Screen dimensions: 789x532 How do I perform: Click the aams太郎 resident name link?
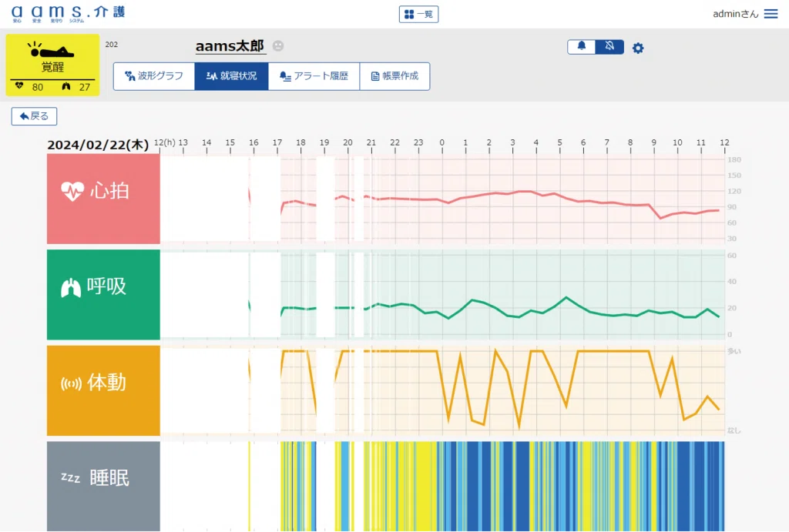(x=230, y=46)
